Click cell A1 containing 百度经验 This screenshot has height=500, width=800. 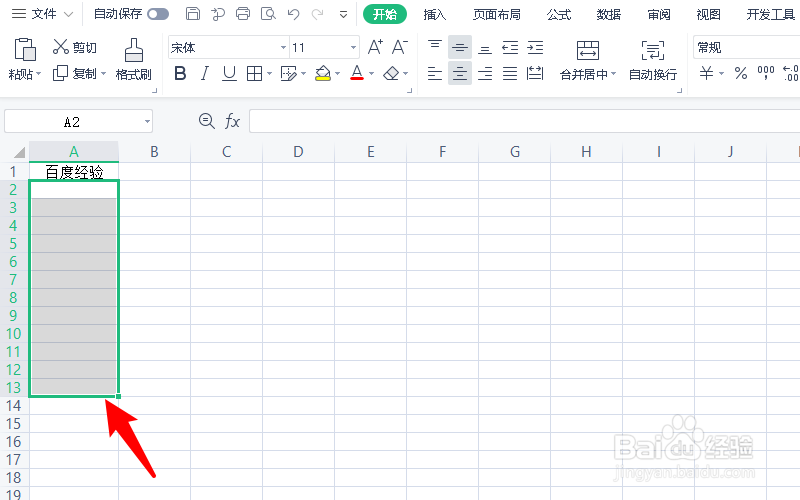click(74, 171)
